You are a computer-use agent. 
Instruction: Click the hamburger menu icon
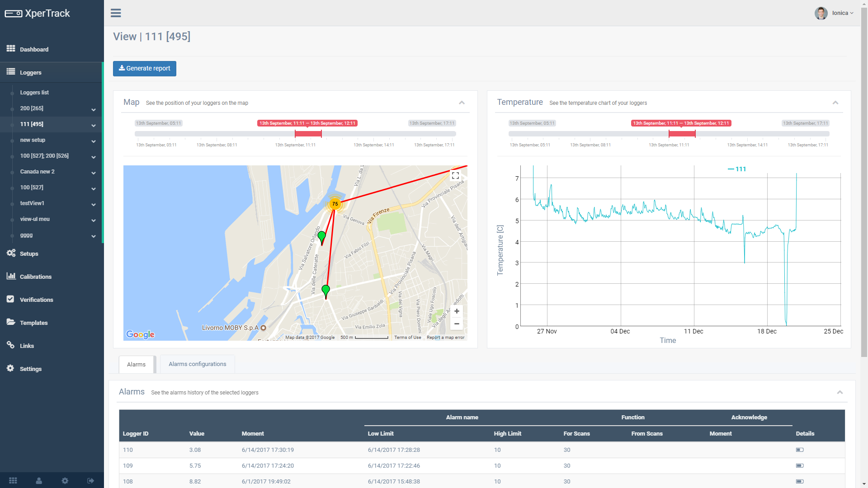[x=116, y=13]
